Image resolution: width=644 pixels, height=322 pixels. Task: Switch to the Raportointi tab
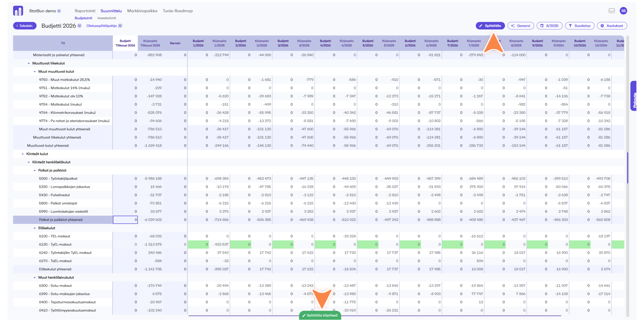(85, 11)
